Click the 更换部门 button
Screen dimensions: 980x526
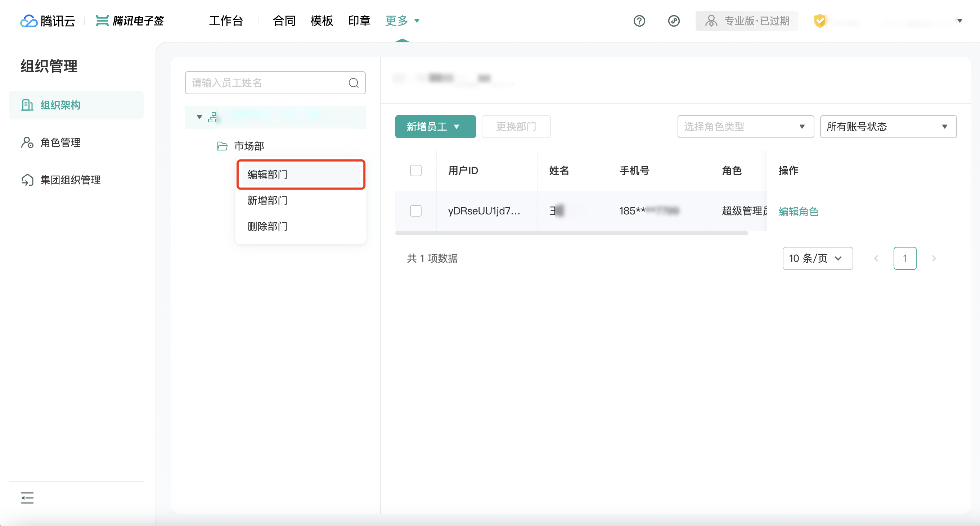pyautogui.click(x=516, y=127)
